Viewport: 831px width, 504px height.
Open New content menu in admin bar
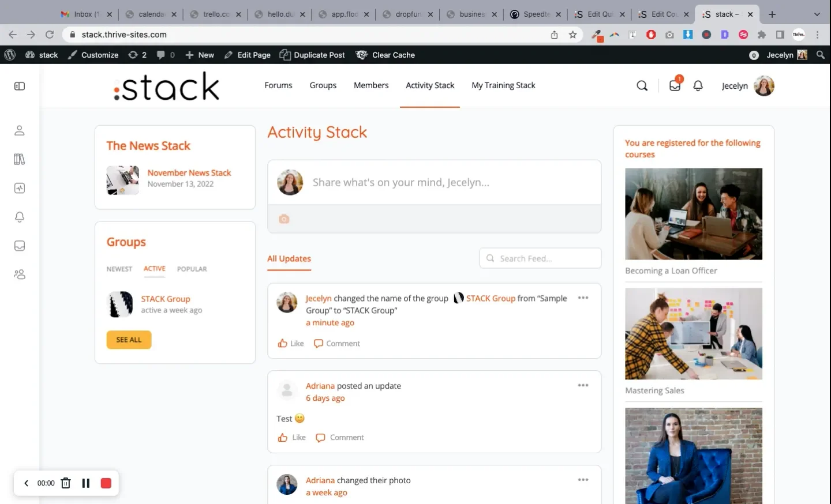tap(200, 55)
